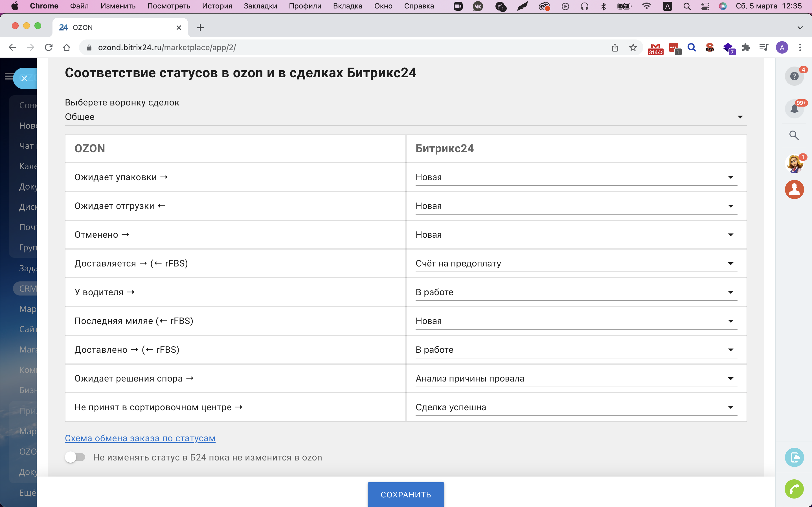The image size is (812, 507).
Task: Open the 'Закладки' menu in menu bar
Action: point(260,6)
